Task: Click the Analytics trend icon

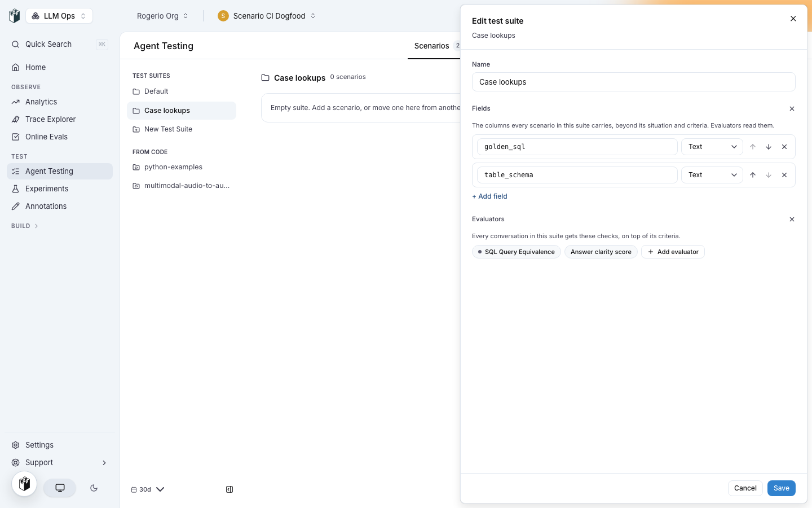Action: tap(16, 102)
